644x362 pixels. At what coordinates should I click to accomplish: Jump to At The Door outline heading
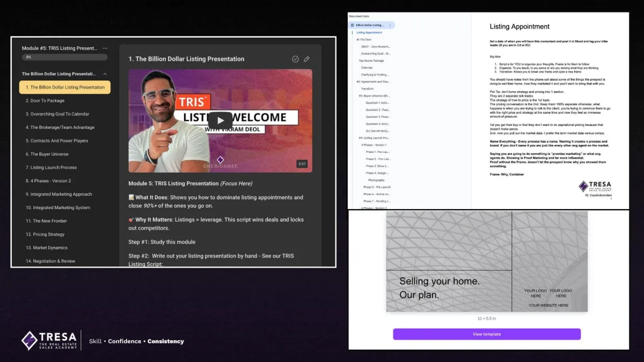pyautogui.click(x=364, y=40)
